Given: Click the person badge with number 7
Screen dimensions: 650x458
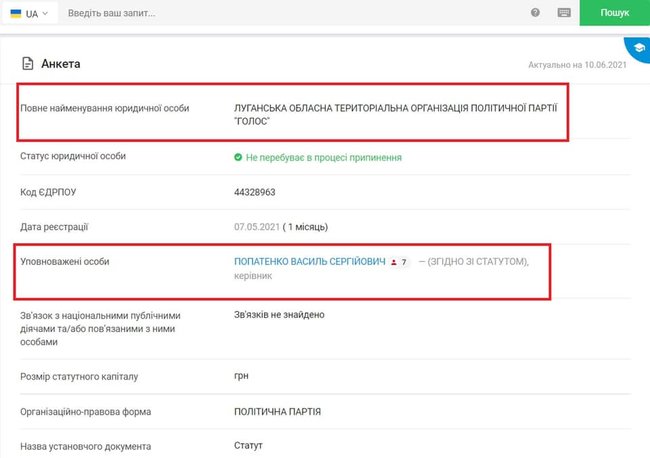Looking at the screenshot, I should coord(399,262).
